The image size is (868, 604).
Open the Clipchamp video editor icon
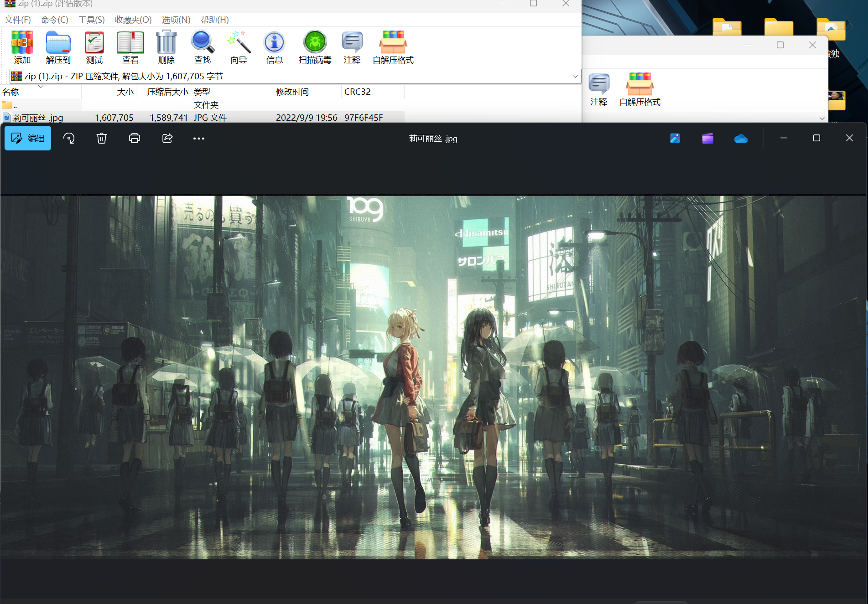pos(708,138)
